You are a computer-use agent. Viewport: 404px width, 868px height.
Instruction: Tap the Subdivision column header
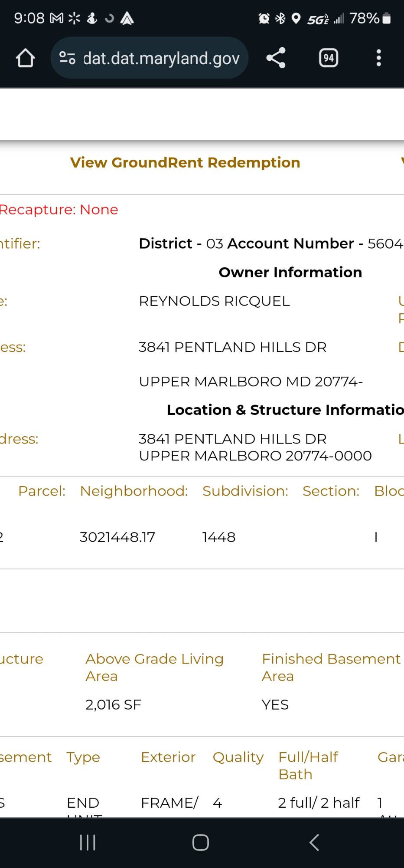point(245,491)
